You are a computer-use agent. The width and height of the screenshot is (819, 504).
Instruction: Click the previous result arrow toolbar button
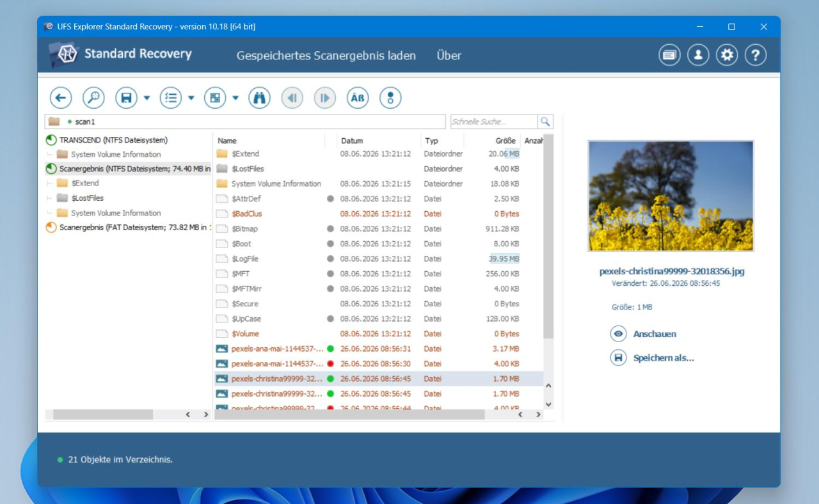[x=292, y=98]
